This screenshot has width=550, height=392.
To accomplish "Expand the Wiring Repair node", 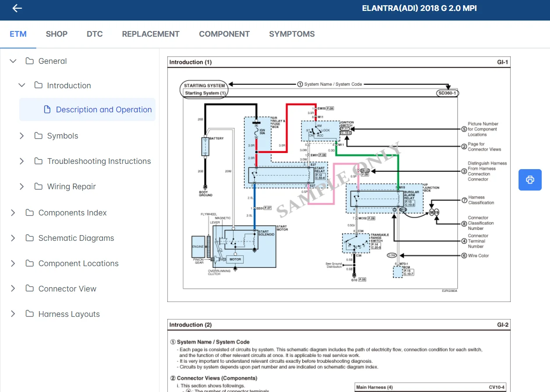I will click(22, 187).
